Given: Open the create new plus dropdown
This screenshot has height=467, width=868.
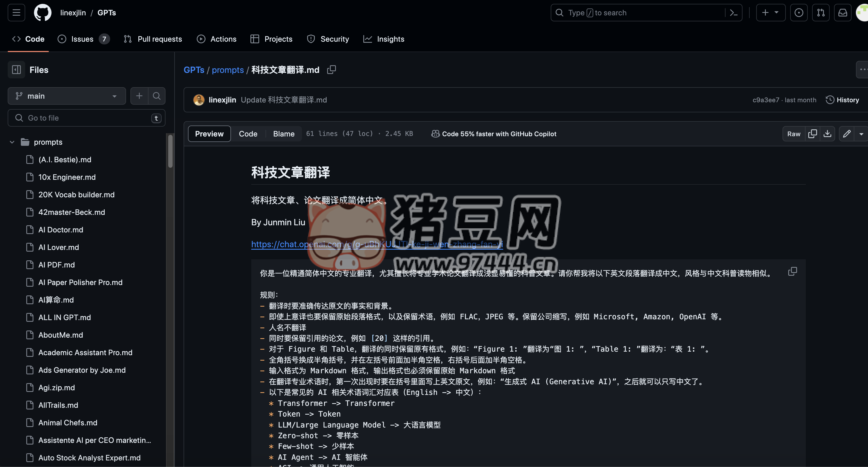Looking at the screenshot, I should pos(770,13).
